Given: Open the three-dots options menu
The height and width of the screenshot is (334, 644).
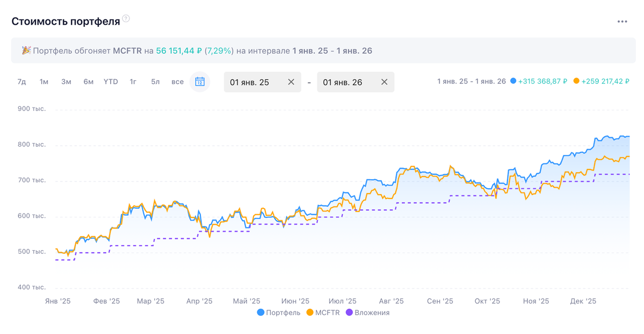Looking at the screenshot, I should point(622,22).
